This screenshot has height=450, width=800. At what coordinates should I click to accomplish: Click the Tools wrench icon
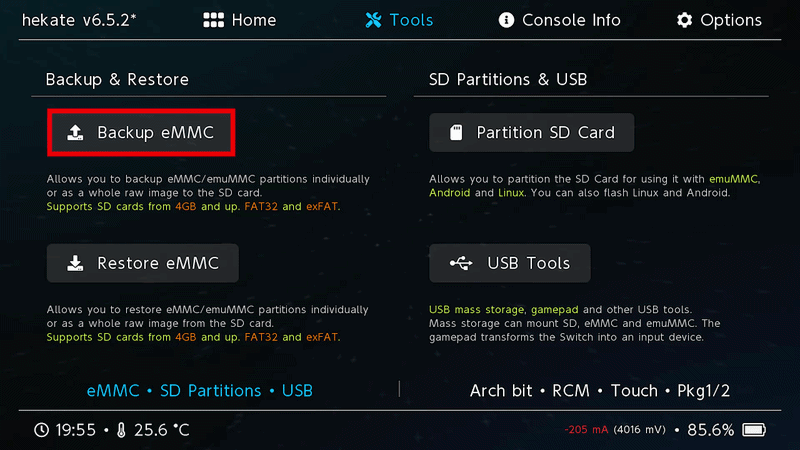click(x=374, y=20)
